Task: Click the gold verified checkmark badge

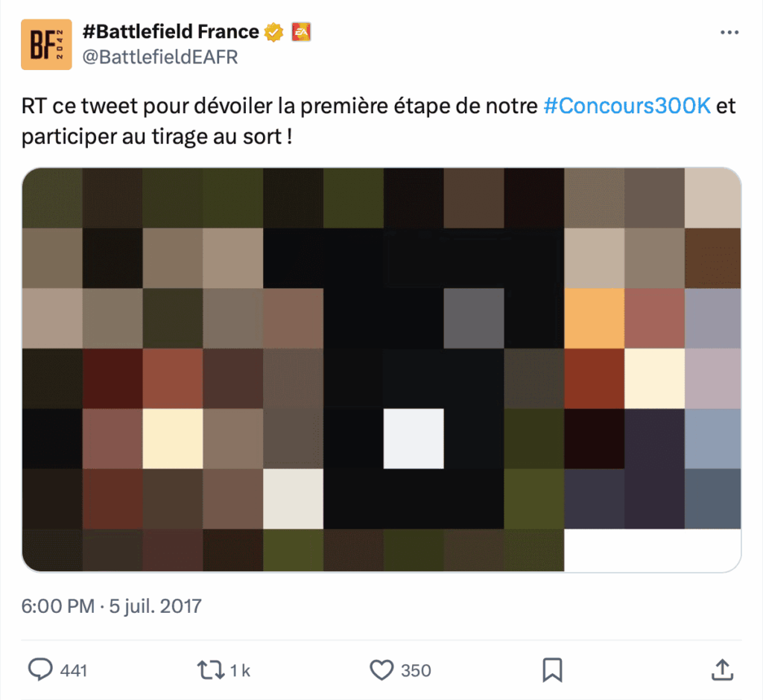Action: pyautogui.click(x=273, y=32)
